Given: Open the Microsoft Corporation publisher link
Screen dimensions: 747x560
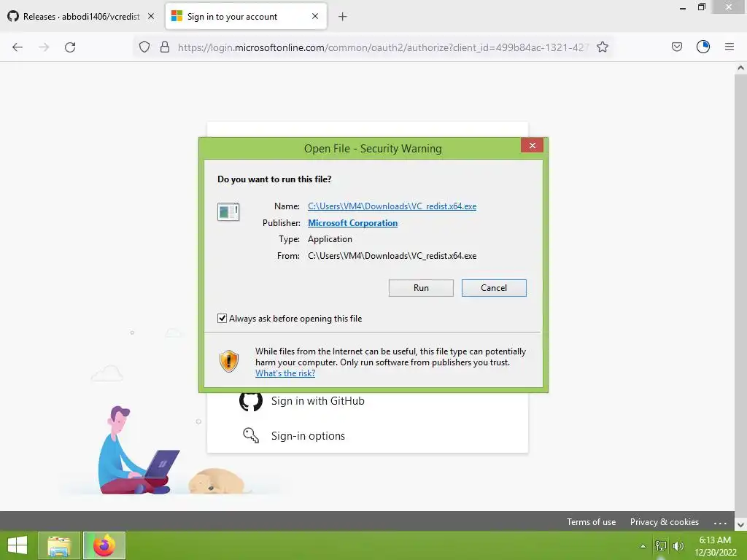Looking at the screenshot, I should click(x=352, y=223).
